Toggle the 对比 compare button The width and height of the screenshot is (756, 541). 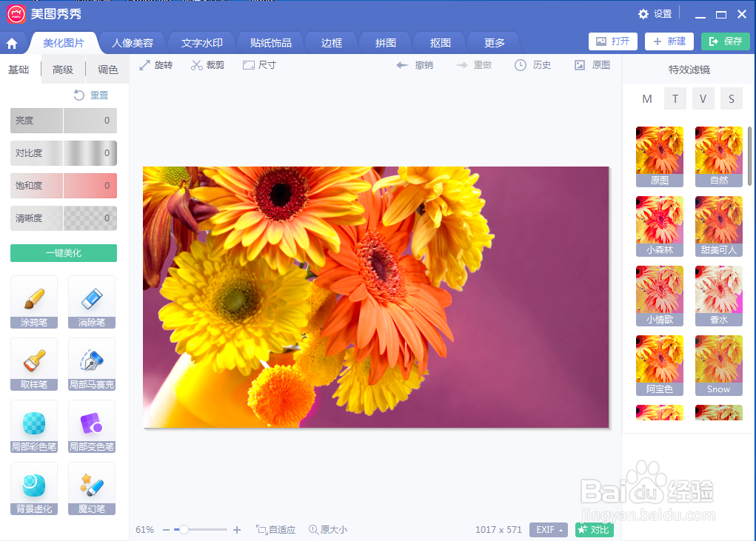coord(594,530)
